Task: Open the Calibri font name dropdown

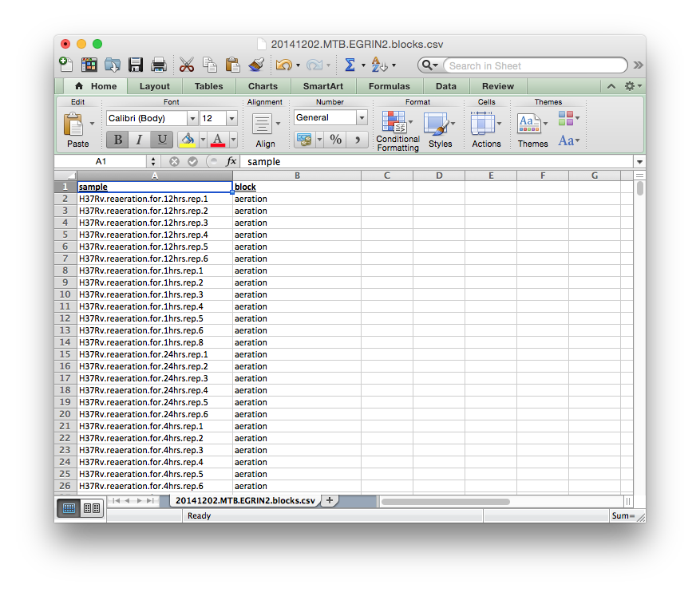Action: pos(192,118)
